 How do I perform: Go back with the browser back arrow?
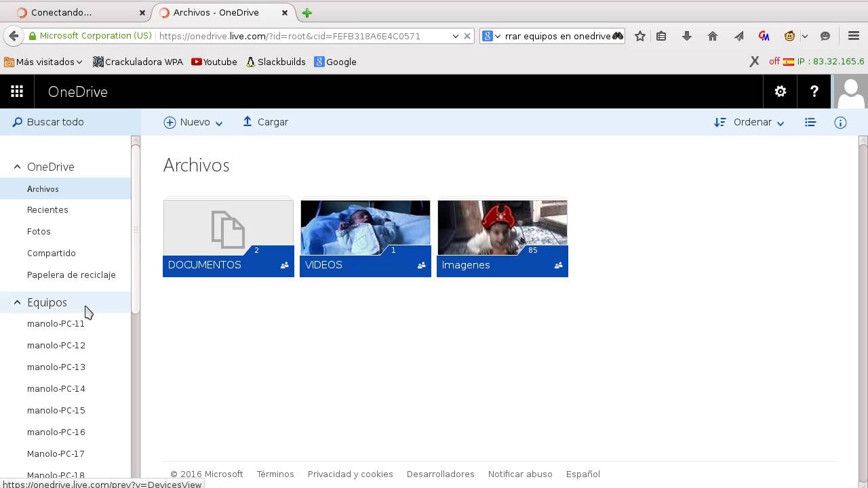click(14, 36)
